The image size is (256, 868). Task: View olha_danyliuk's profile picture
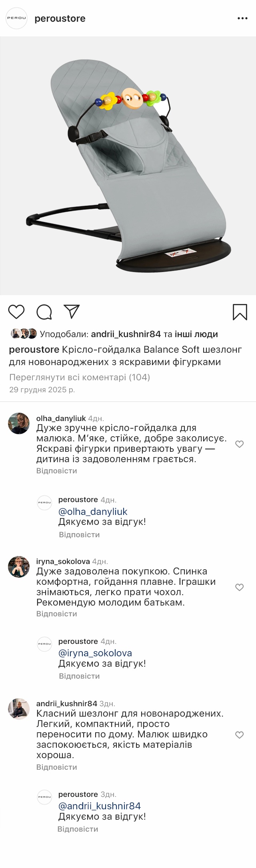tap(19, 423)
